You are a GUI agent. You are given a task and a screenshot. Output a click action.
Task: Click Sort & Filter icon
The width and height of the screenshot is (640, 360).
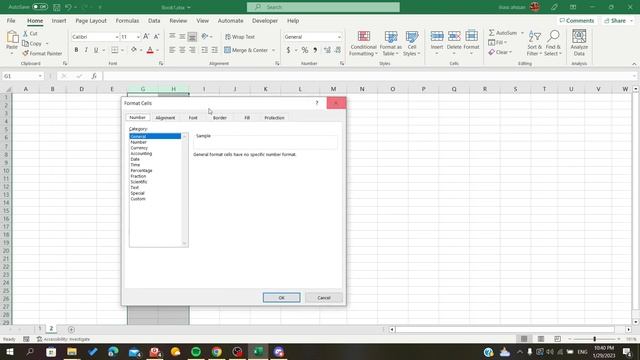point(534,37)
